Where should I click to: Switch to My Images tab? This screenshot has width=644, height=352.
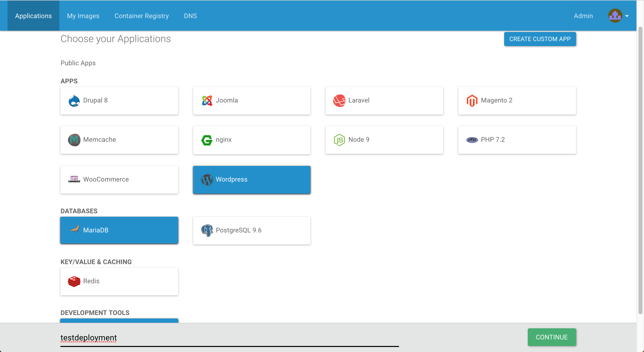click(x=83, y=16)
